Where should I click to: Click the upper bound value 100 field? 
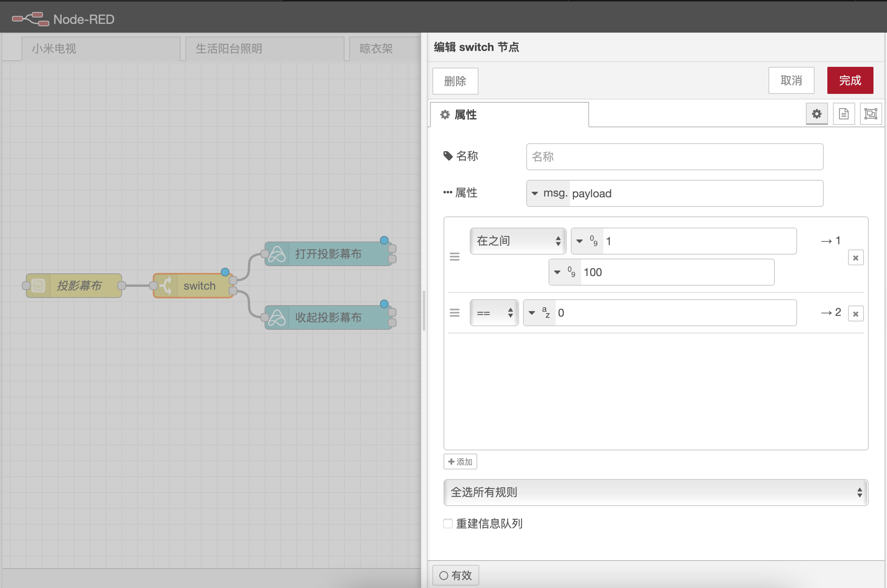pyautogui.click(x=677, y=272)
